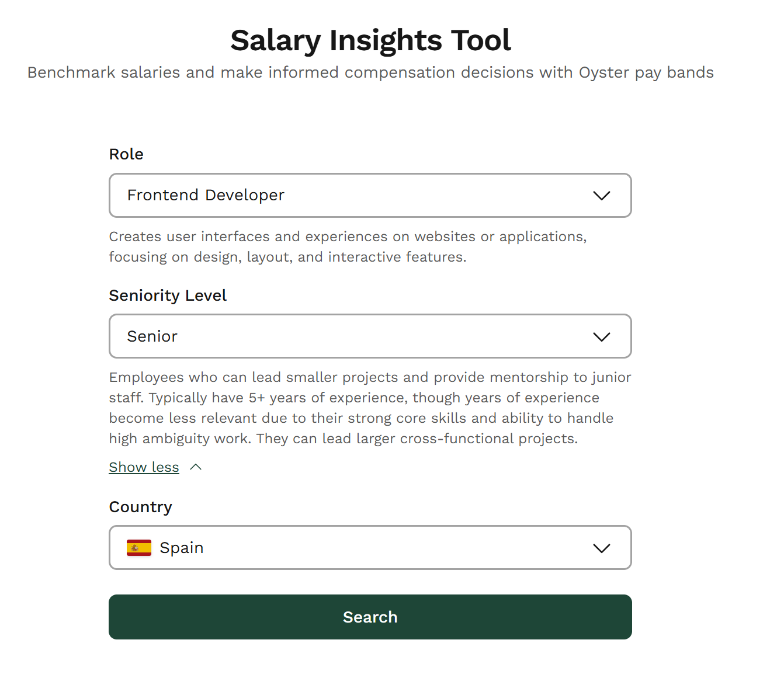Click the Seniority Level field label

point(168,295)
